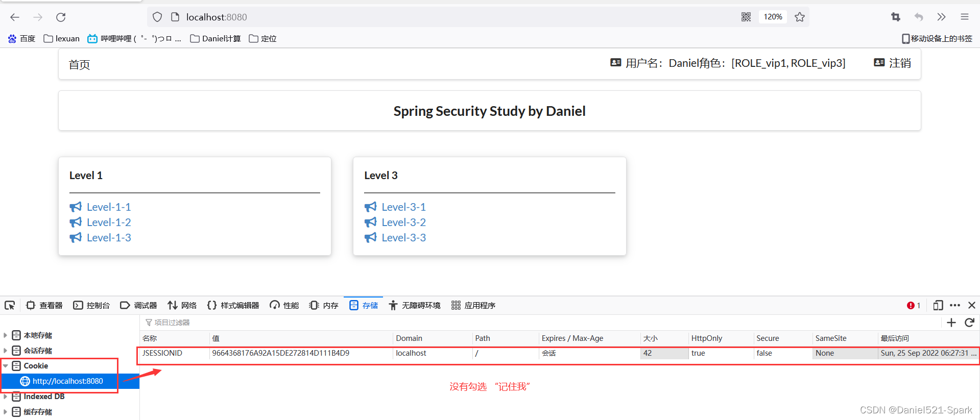Open the Level-3-2 link
Screen dimensions: 980x420
click(x=403, y=222)
